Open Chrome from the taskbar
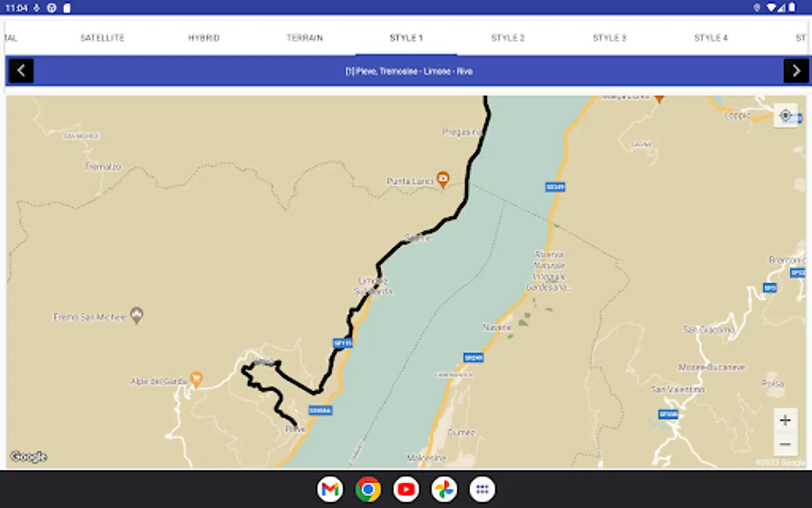 pos(368,489)
